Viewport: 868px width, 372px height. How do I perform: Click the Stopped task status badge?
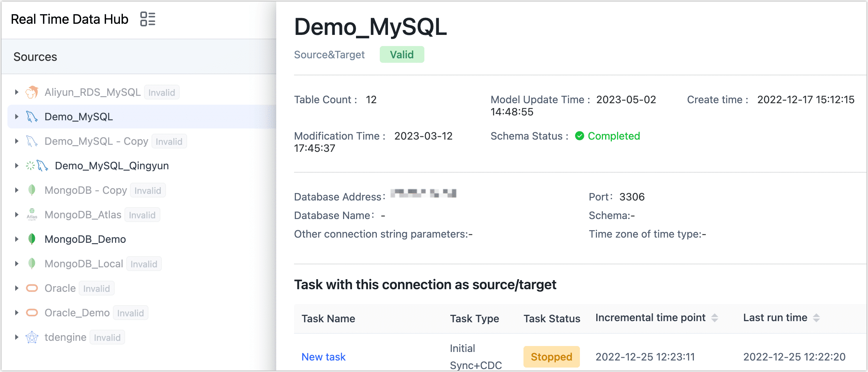551,357
